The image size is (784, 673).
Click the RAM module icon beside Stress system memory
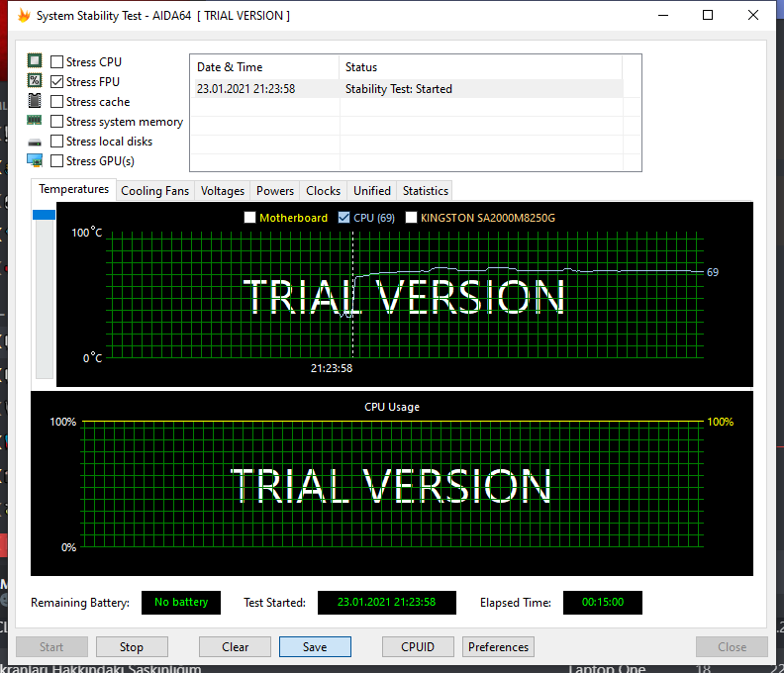[x=35, y=120]
